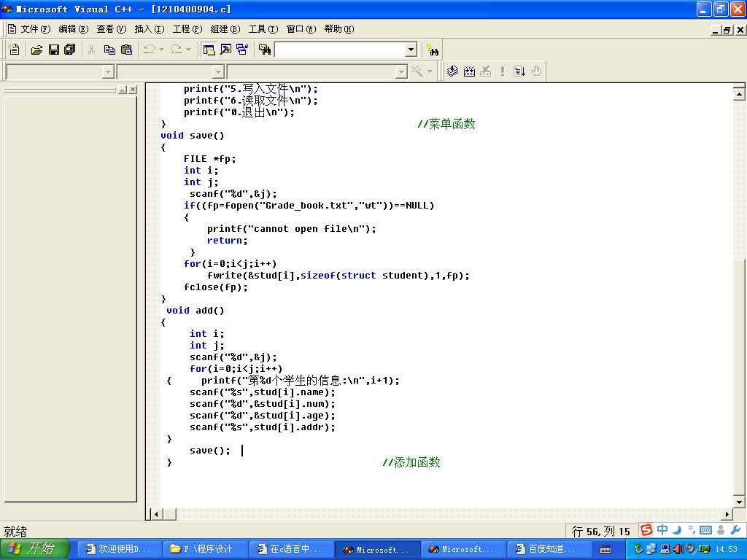Click the editor scrollbar down arrow
Screen dimensions: 747x560
(739, 502)
